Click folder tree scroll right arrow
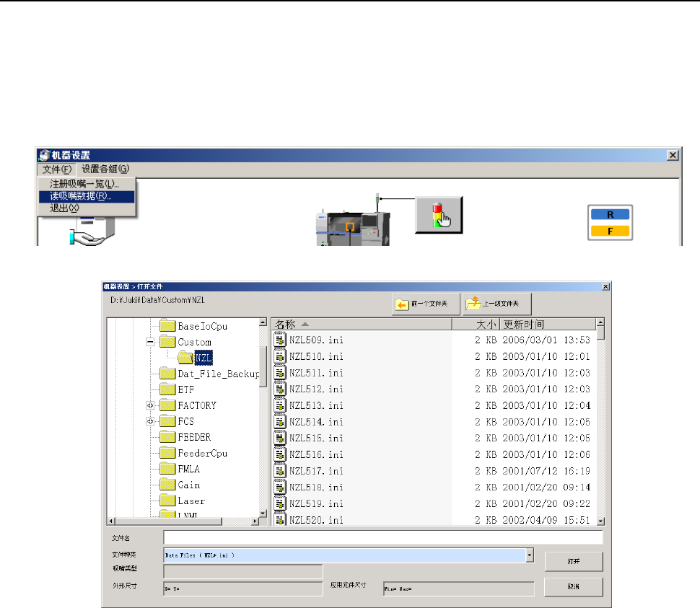The height and width of the screenshot is (608, 700). 255,521
